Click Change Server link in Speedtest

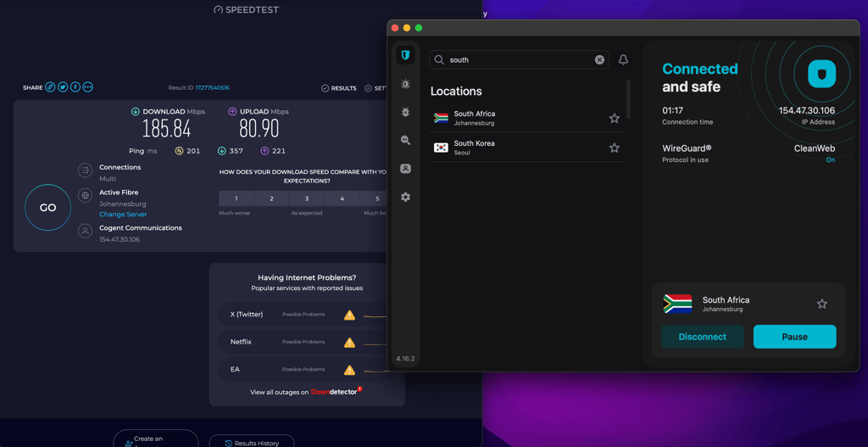click(x=123, y=215)
